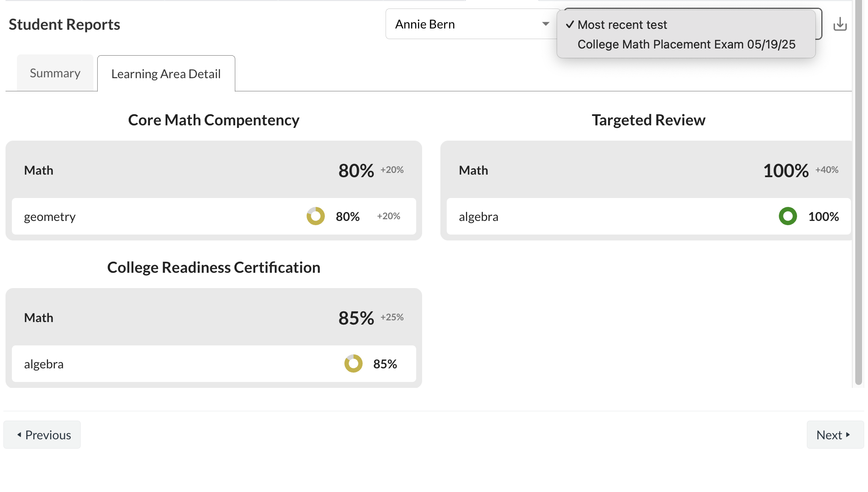The width and height of the screenshot is (868, 492).
Task: Click the +40% change in Targeted Review
Action: click(827, 170)
